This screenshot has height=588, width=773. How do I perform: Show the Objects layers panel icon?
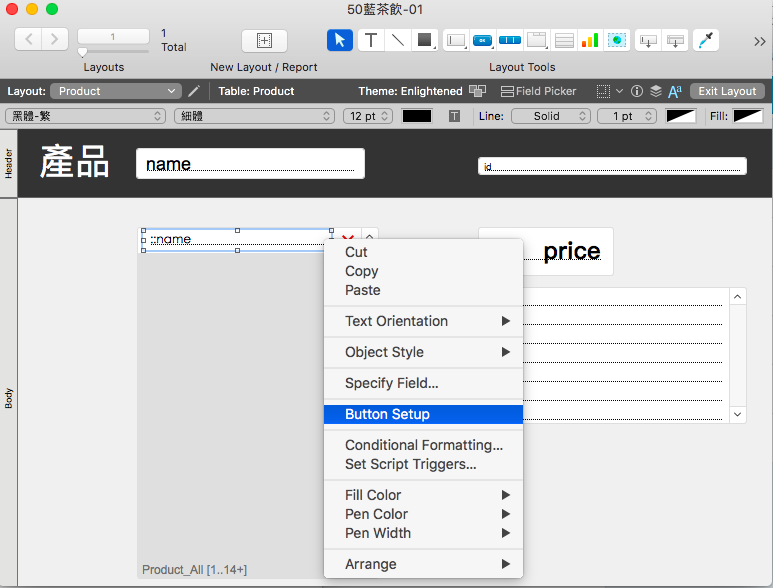656,91
